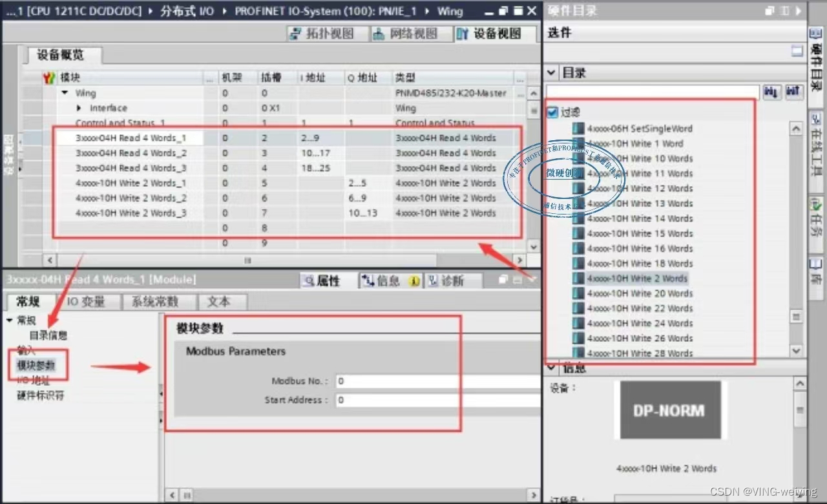Open column options after 类型 header

[520, 78]
